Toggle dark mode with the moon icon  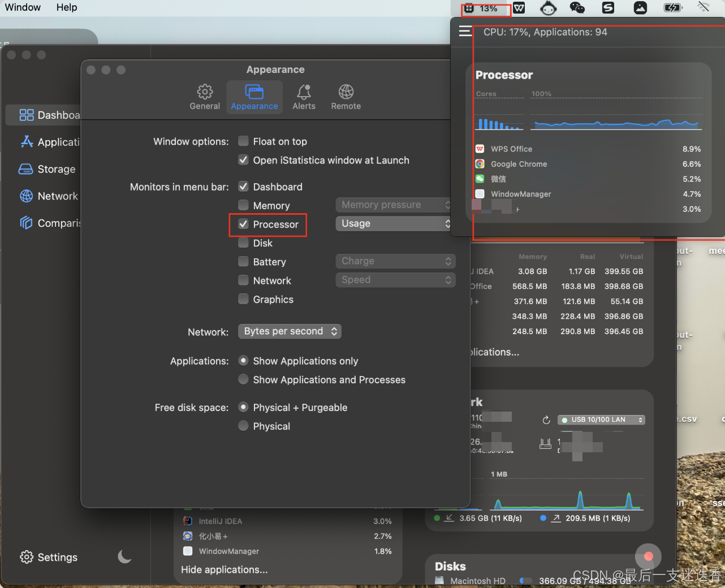click(124, 557)
